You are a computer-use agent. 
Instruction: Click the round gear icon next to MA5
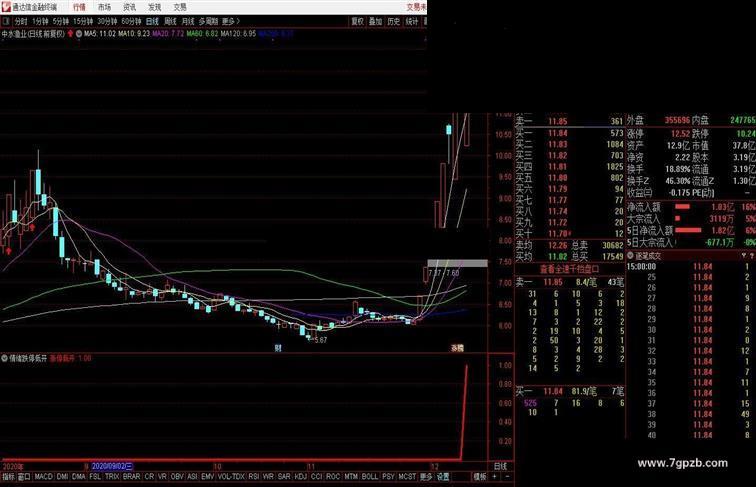click(x=79, y=34)
